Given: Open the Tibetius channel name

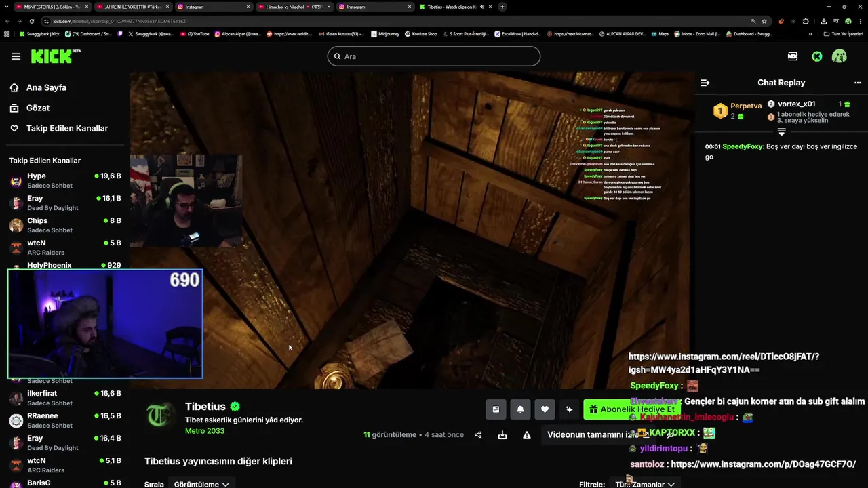Looking at the screenshot, I should point(205,407).
